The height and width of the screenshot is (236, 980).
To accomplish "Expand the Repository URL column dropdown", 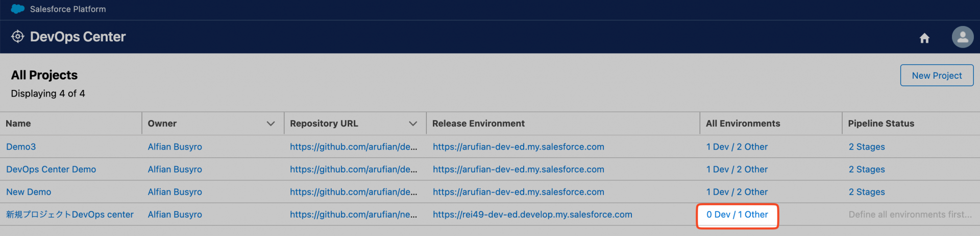I will click(413, 124).
